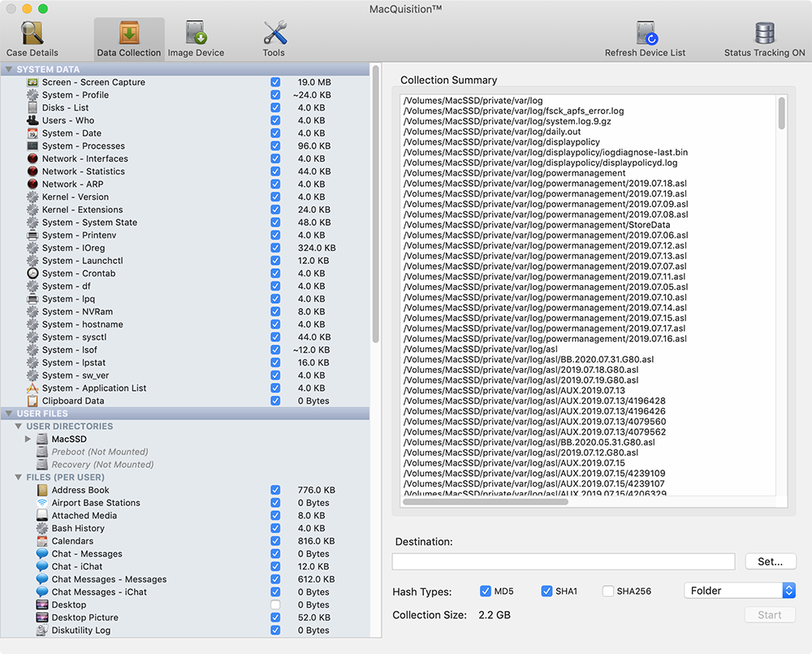Click Collection Summary horizontal scrollbar
This screenshot has height=654, width=812.
coord(486,501)
